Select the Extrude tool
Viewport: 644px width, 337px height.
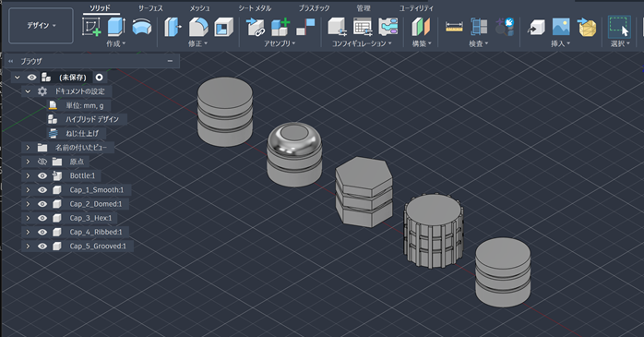[116, 27]
